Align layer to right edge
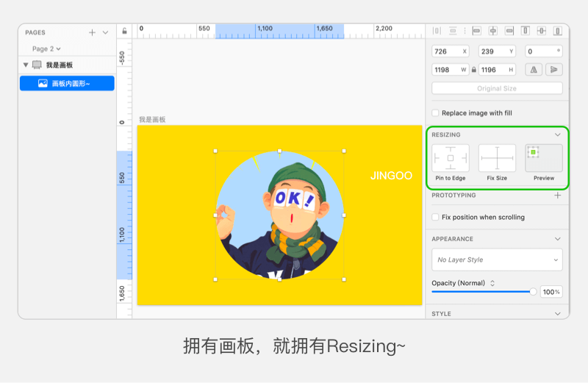 [509, 31]
